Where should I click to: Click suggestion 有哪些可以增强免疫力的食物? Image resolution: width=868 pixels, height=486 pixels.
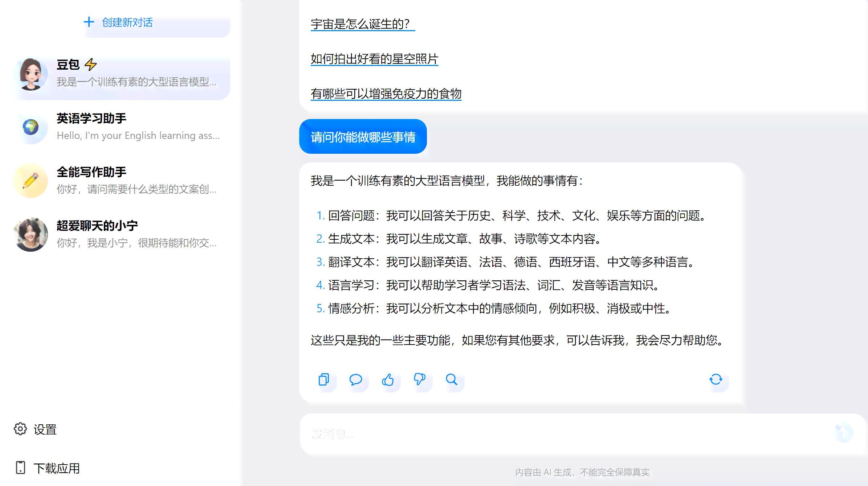386,94
